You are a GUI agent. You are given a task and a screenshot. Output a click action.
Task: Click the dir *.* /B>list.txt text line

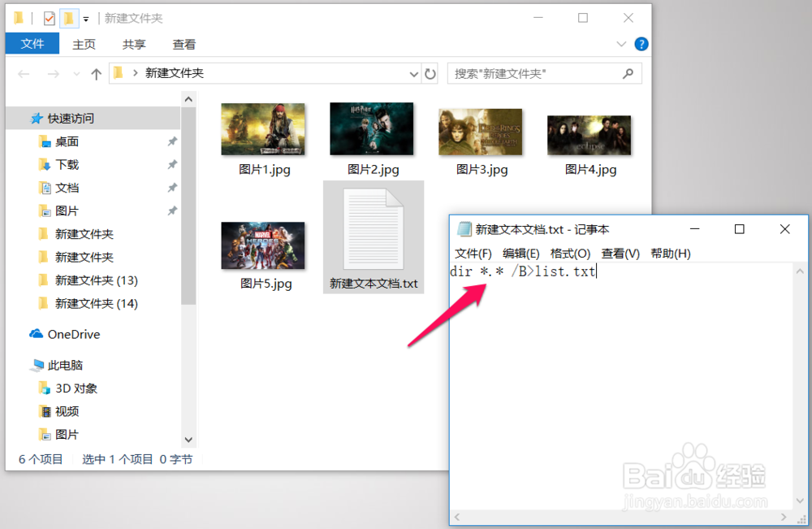524,271
